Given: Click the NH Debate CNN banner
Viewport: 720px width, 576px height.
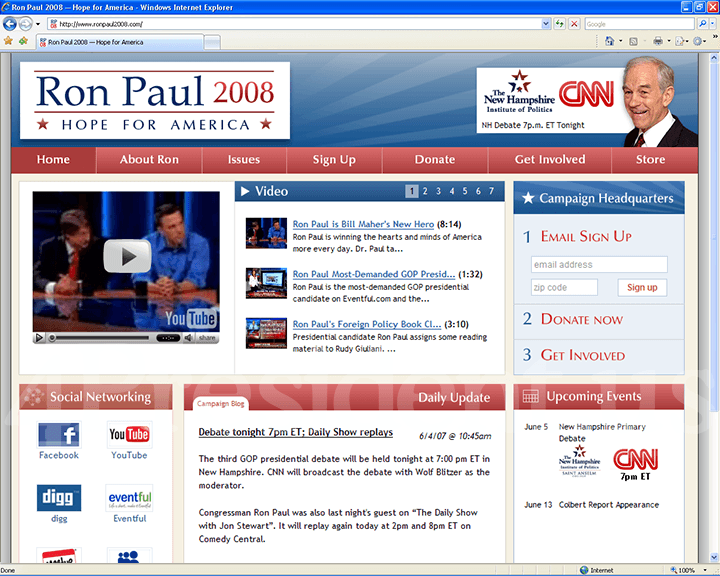Looking at the screenshot, I should (551, 101).
